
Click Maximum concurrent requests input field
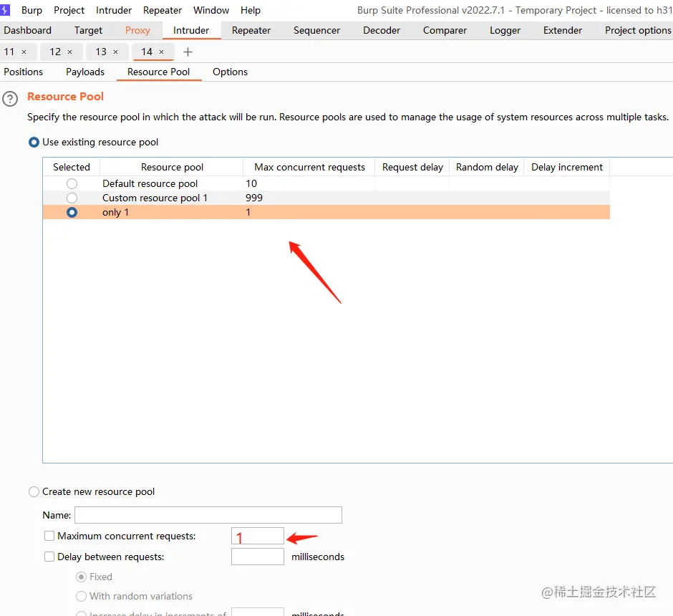[x=258, y=536]
